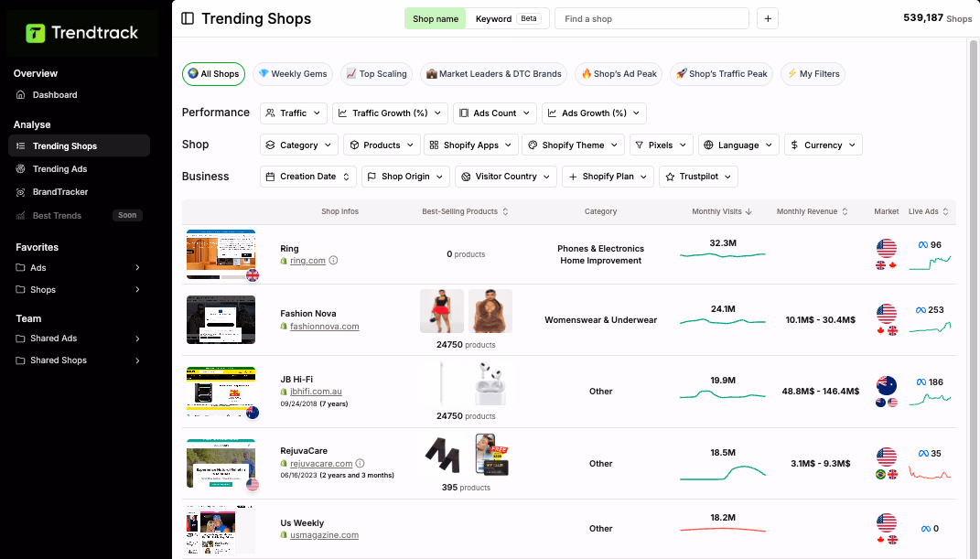Click Fashion Nova red dress product image

pos(442,311)
